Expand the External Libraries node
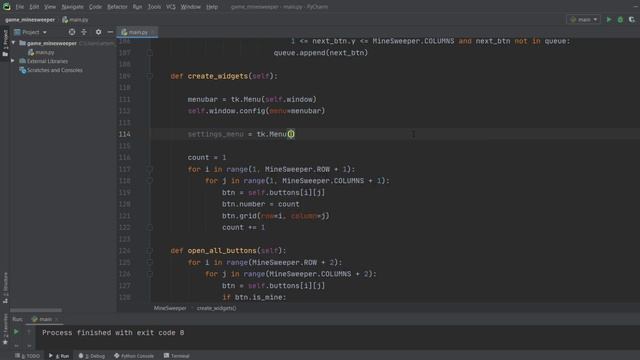This screenshot has width=640, height=360. pyautogui.click(x=13, y=61)
